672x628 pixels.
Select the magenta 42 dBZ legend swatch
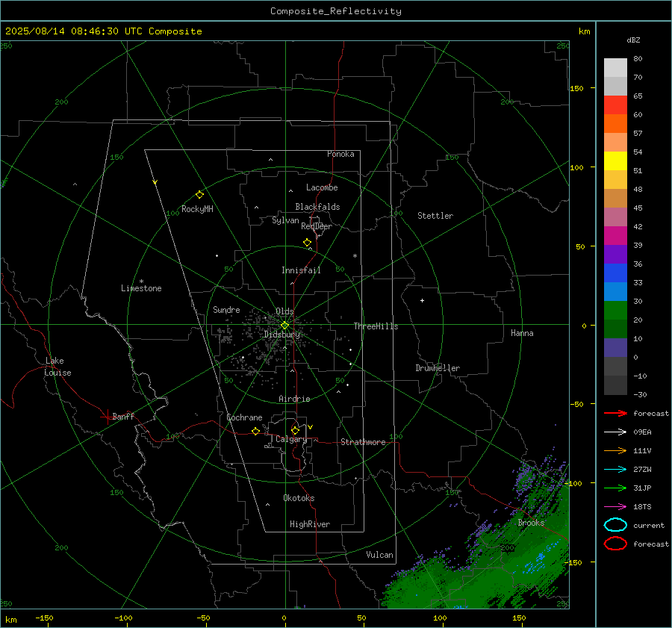point(615,235)
